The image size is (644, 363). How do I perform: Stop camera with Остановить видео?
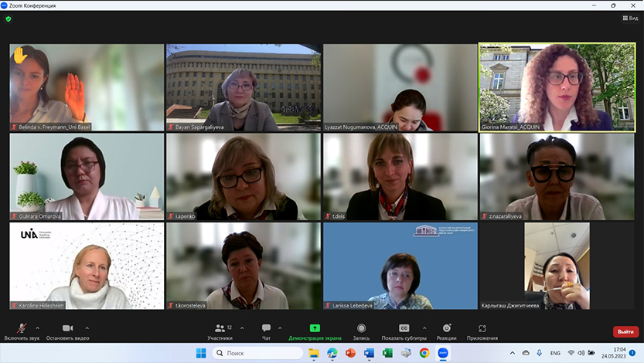pyautogui.click(x=67, y=329)
